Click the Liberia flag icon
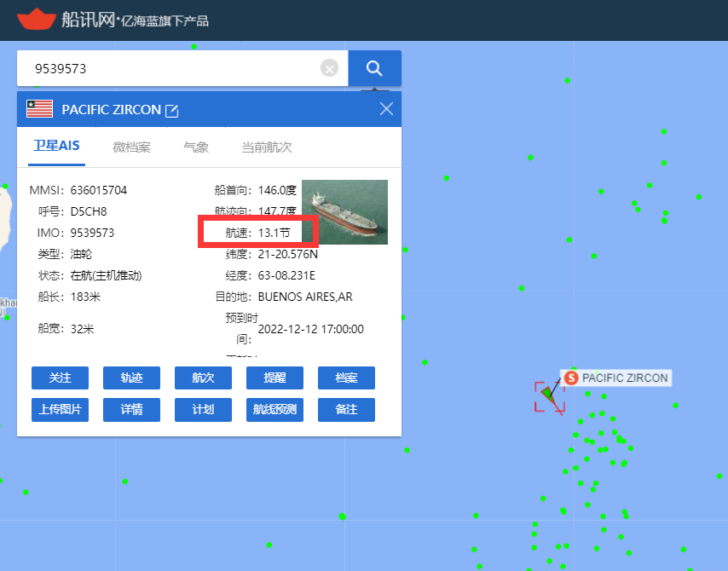This screenshot has height=571, width=728. (39, 109)
